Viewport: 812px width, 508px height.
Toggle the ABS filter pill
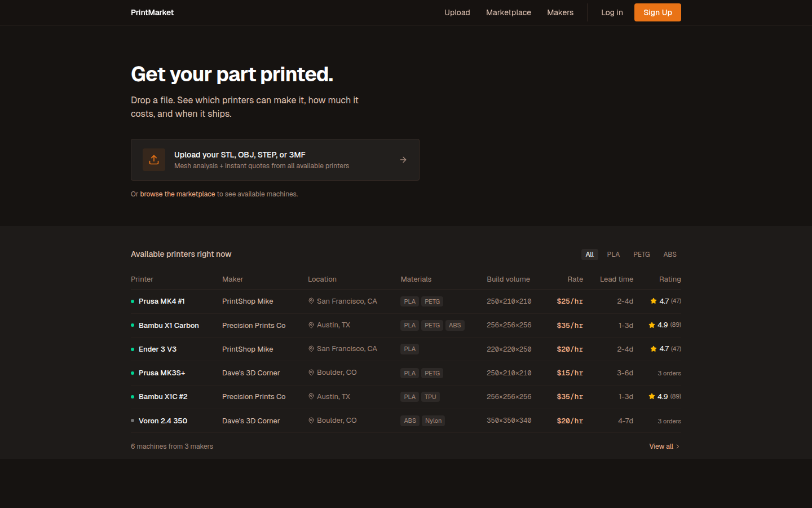tap(670, 254)
